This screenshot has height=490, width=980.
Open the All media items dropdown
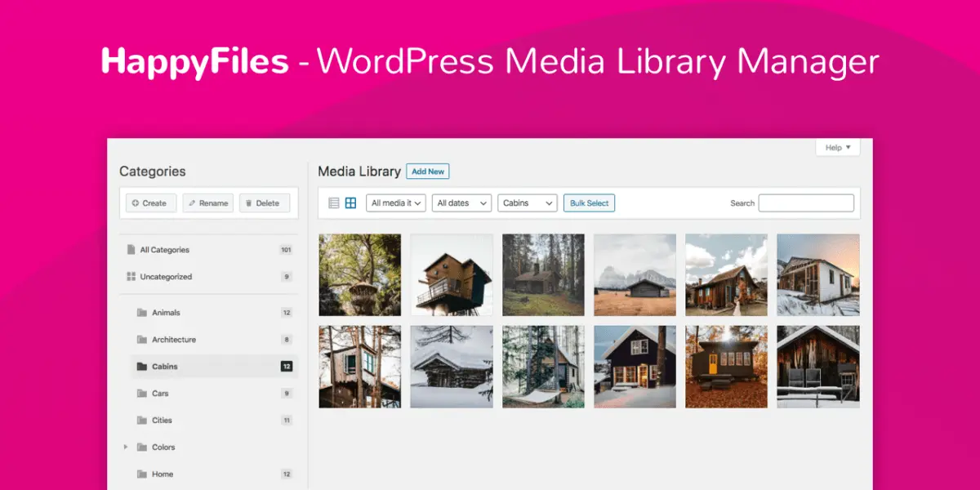396,203
